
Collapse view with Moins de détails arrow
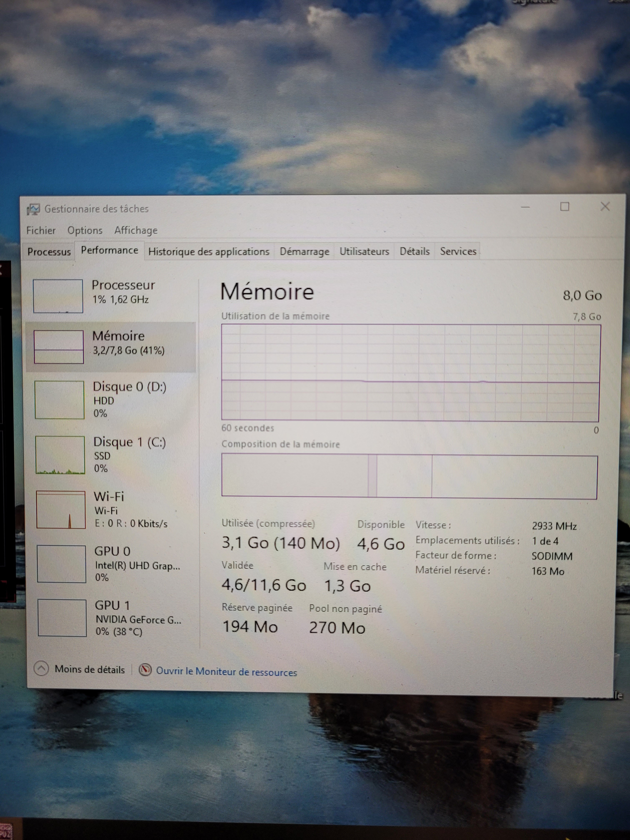coord(41,668)
